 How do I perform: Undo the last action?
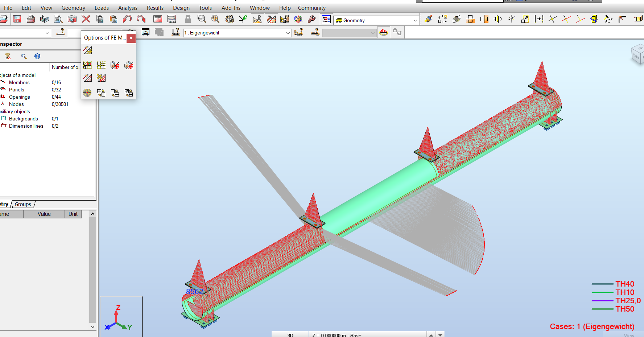[x=127, y=20]
